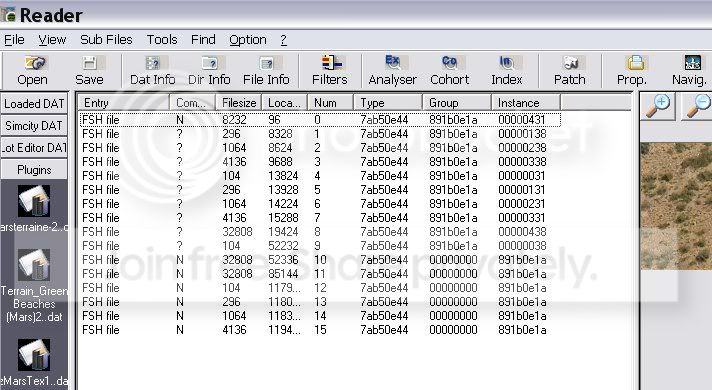
Task: Select the Terrain_Green Beaches (Mars)2 dat plugin
Action: [x=34, y=284]
